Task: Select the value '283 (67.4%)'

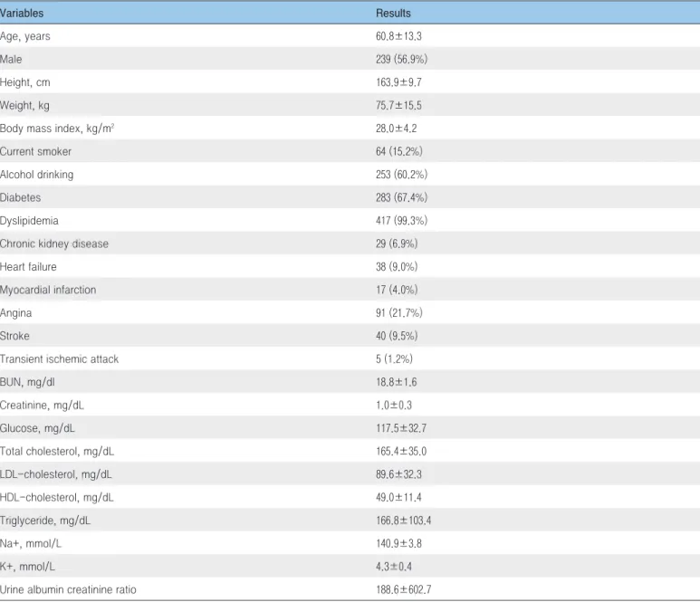Action: click(401, 197)
